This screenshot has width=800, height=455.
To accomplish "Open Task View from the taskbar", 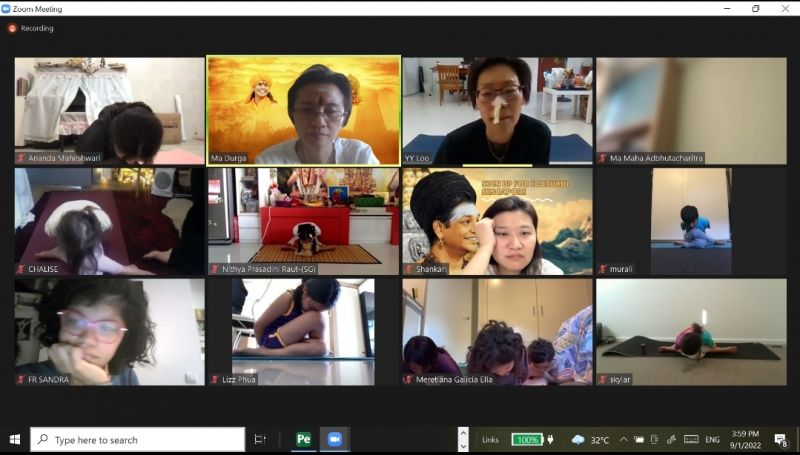I will 260,440.
